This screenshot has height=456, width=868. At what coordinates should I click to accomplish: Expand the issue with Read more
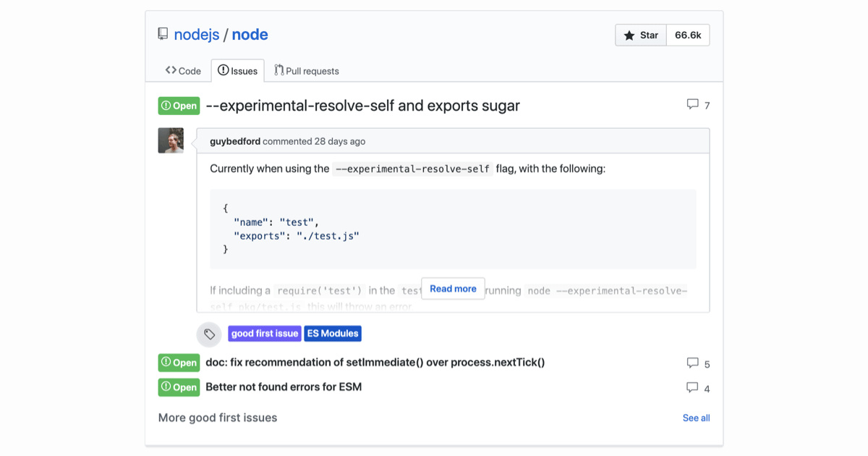tap(453, 289)
